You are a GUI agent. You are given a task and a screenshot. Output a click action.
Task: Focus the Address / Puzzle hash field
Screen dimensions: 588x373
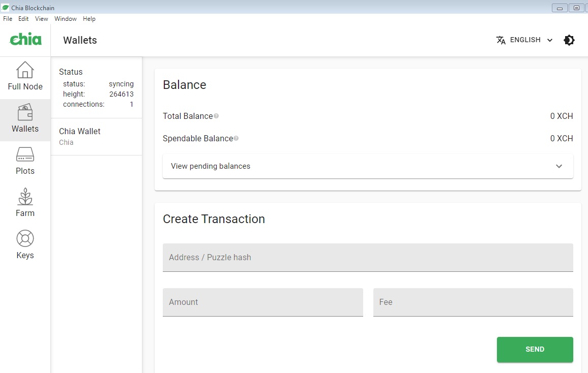tap(368, 258)
